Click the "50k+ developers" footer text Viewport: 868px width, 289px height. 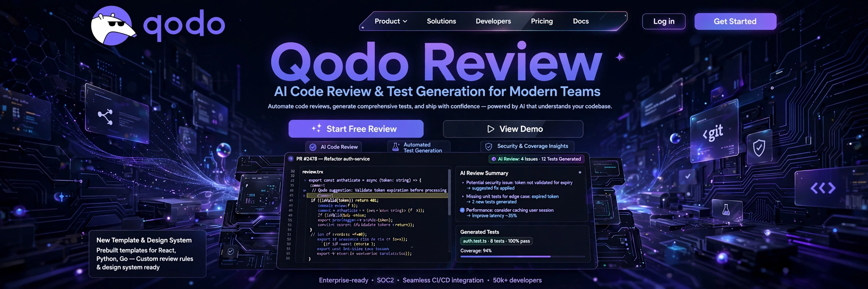(x=517, y=280)
